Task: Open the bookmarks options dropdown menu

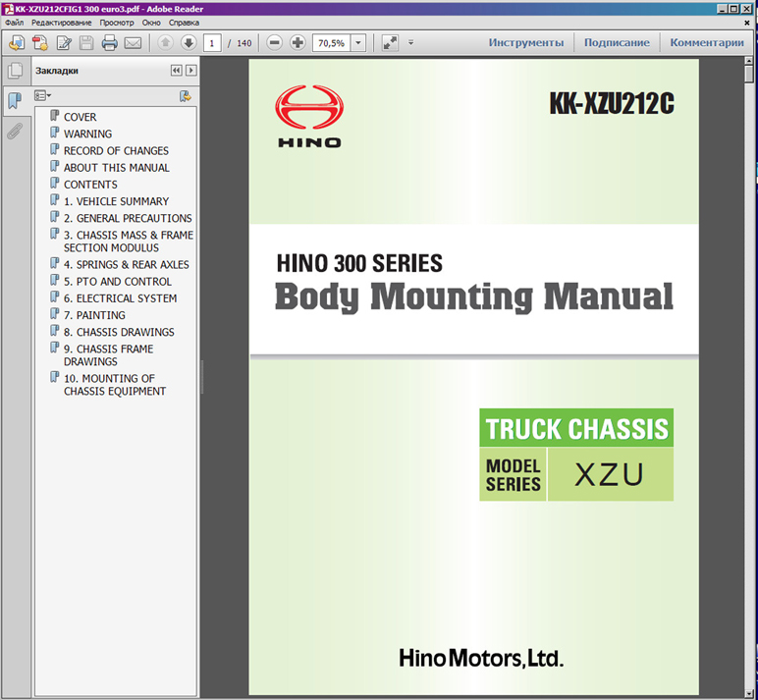Action: click(x=42, y=96)
